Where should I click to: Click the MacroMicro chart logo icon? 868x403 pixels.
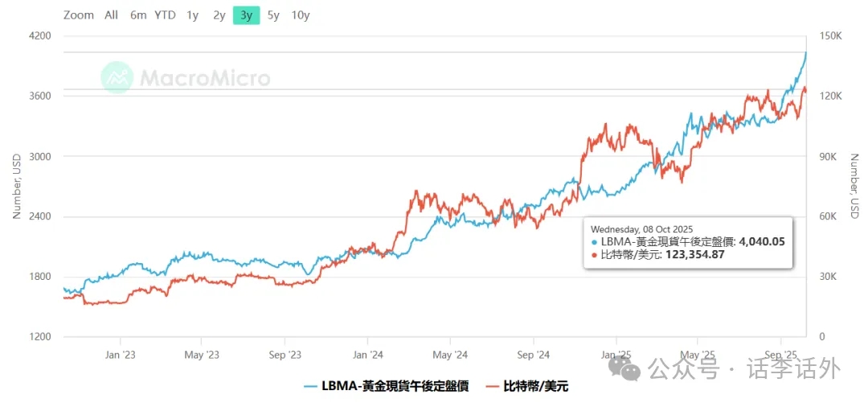tap(117, 77)
